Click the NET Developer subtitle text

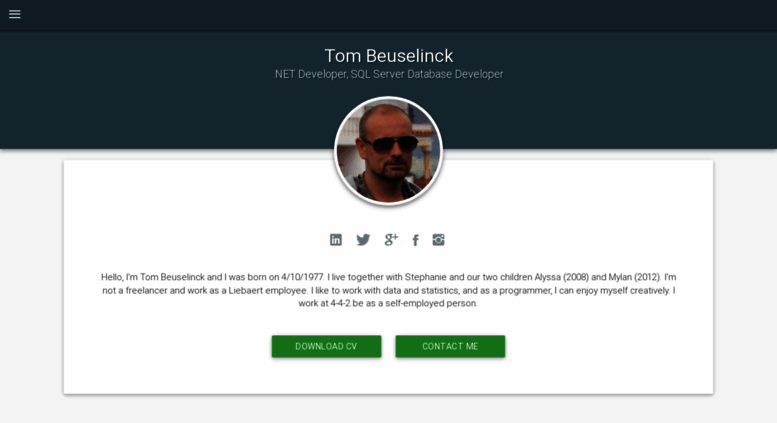pos(389,74)
